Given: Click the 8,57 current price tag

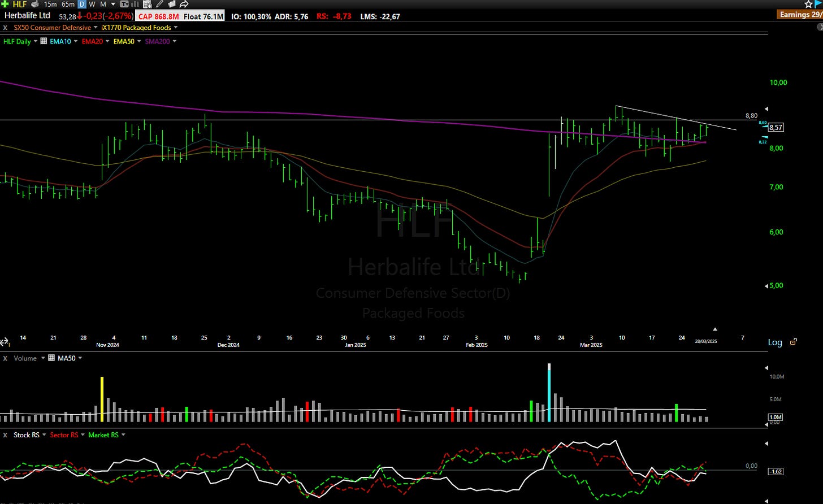Looking at the screenshot, I should (776, 128).
